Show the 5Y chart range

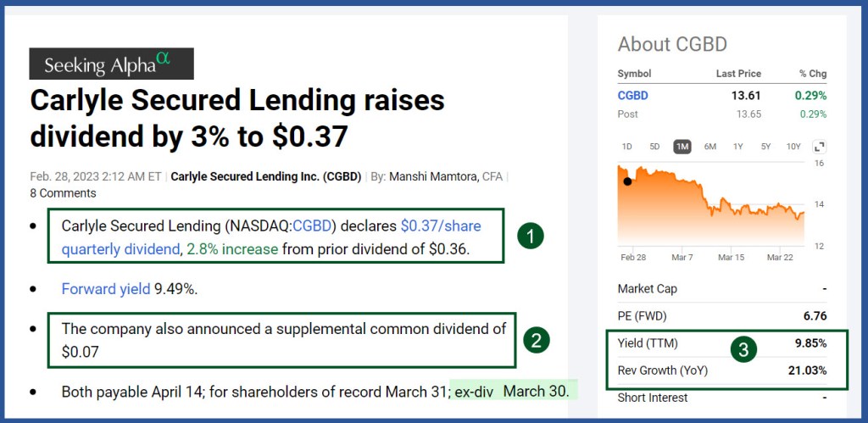(x=765, y=147)
